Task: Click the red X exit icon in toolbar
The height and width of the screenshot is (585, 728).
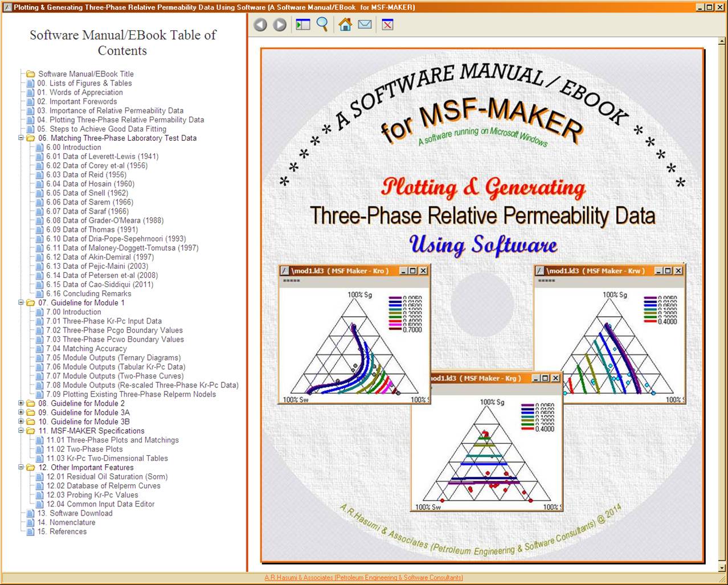Action: (388, 24)
